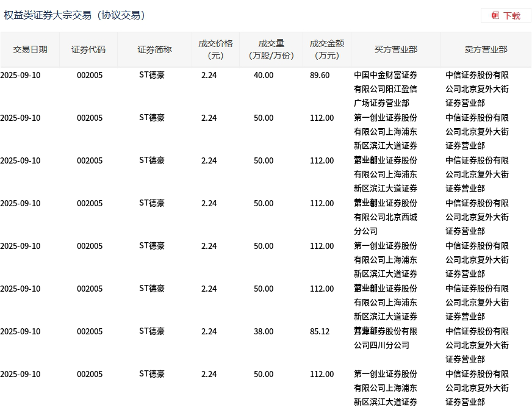The width and height of the screenshot is (532, 410).
Task: Click 50.00 volume in the 北京西城分公司 row
Action: pyautogui.click(x=264, y=204)
